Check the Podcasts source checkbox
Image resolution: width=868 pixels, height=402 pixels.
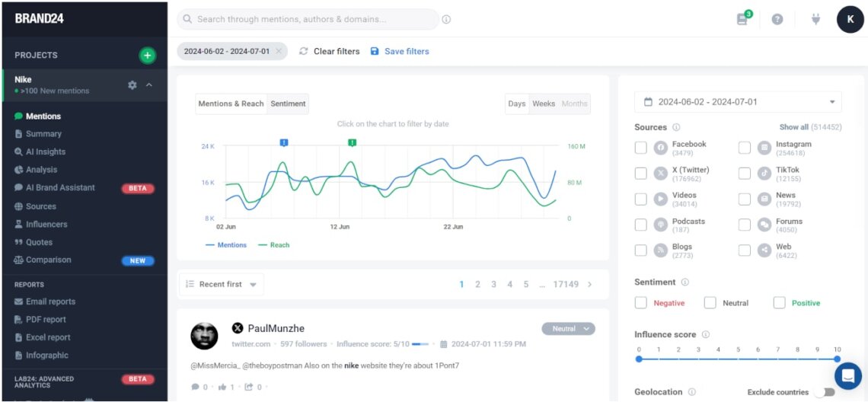[640, 225]
